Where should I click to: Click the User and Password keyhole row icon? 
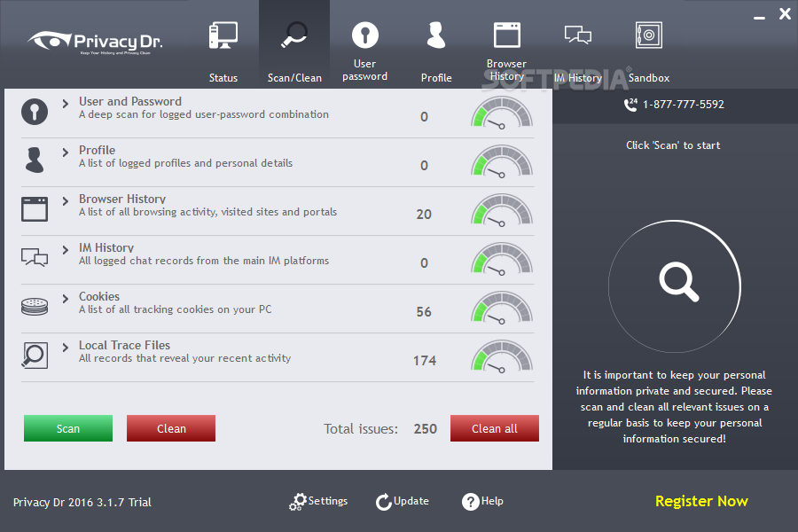(35, 112)
